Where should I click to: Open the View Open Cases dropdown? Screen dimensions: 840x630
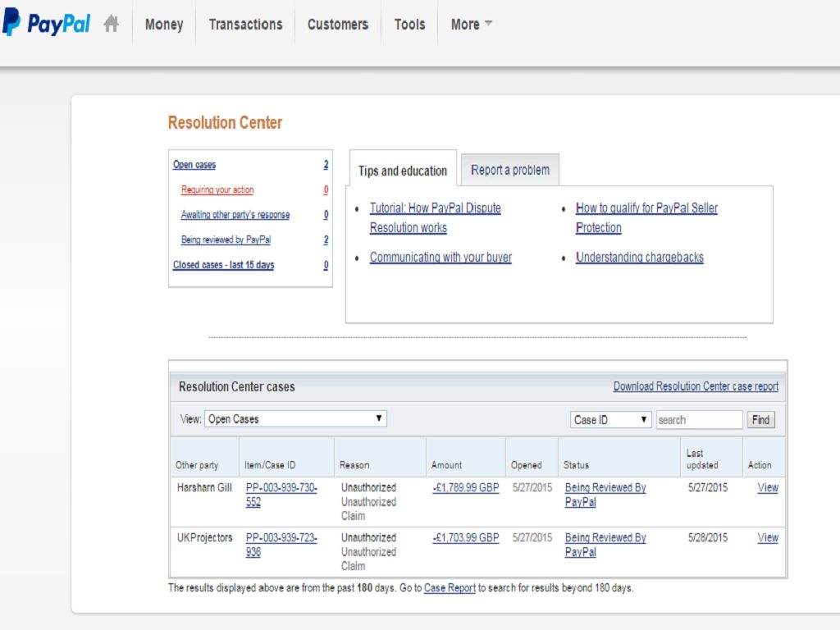295,419
